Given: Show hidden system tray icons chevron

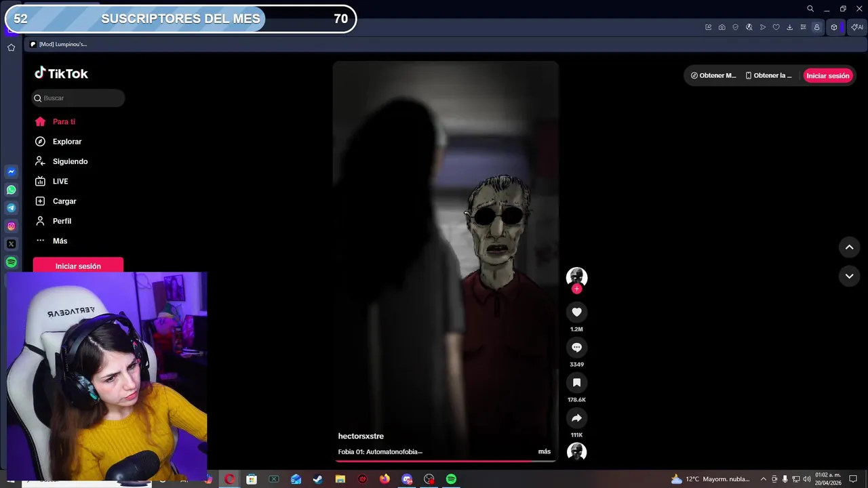Looking at the screenshot, I should tap(763, 479).
